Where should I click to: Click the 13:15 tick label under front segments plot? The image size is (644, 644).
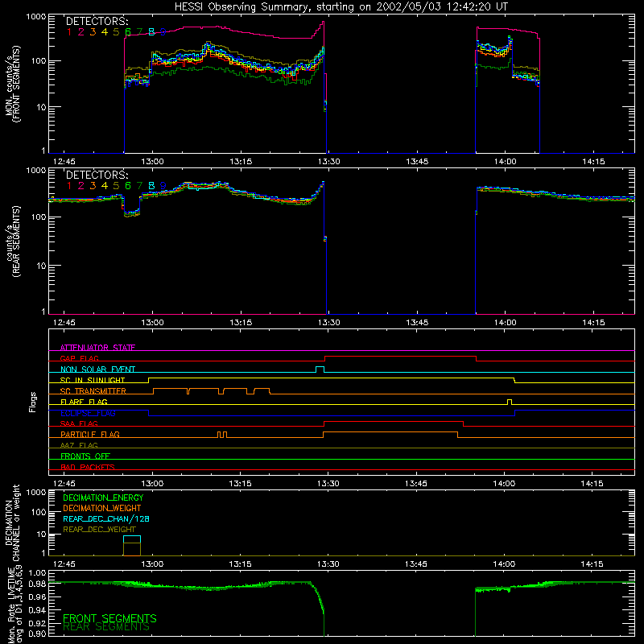pyautogui.click(x=241, y=162)
